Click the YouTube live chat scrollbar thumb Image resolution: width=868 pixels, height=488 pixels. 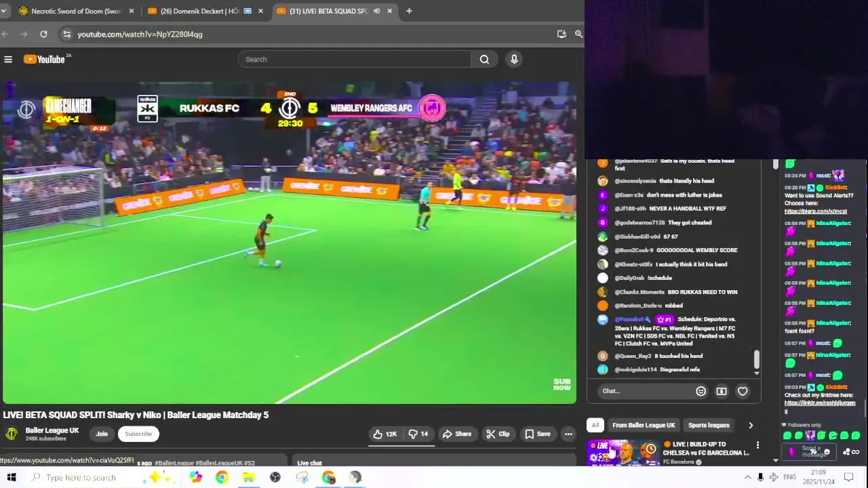coord(757,359)
